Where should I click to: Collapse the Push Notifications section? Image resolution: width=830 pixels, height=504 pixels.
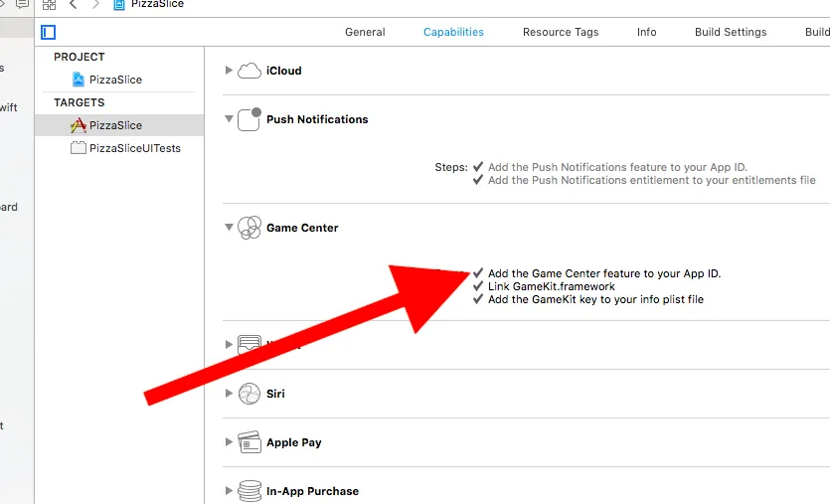pyautogui.click(x=229, y=120)
